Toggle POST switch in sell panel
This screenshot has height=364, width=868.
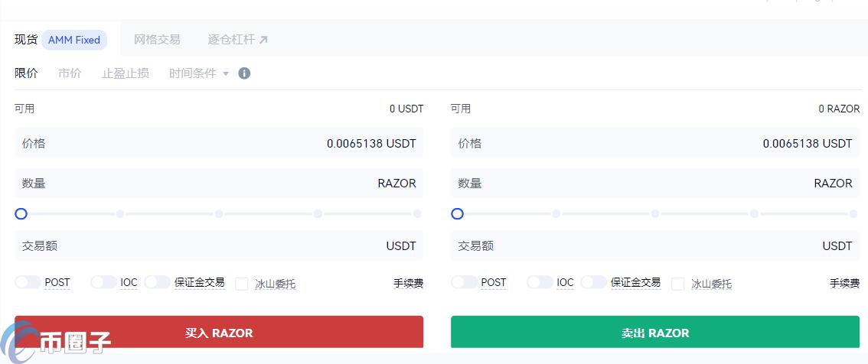click(x=464, y=282)
